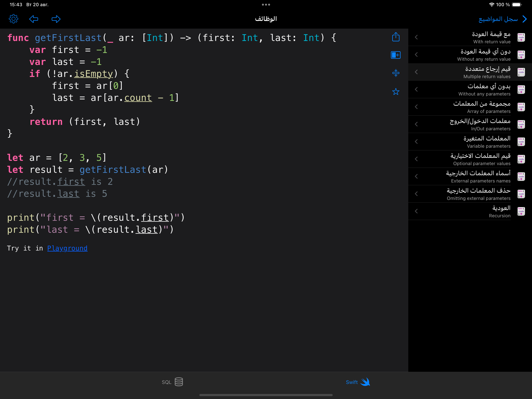This screenshot has height=399, width=532.
Task: Tap the text size compress icon
Action: pyautogui.click(x=396, y=73)
